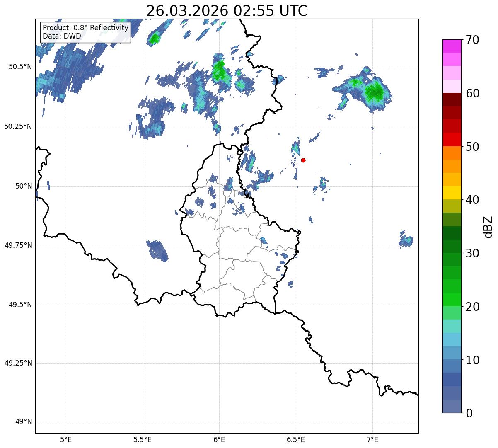Click the 5.5°E longitude label

tap(143, 439)
